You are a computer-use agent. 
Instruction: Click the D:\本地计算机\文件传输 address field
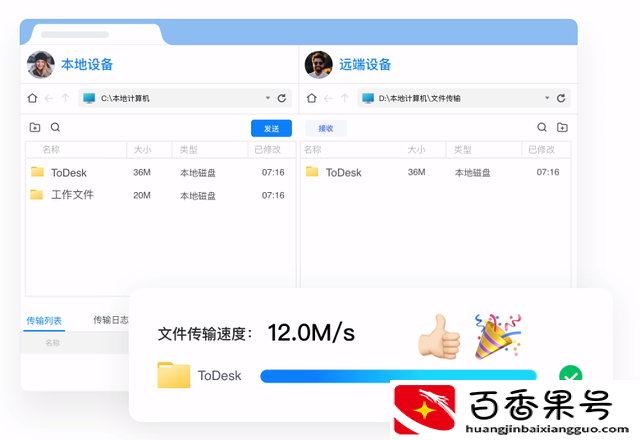[x=464, y=98]
